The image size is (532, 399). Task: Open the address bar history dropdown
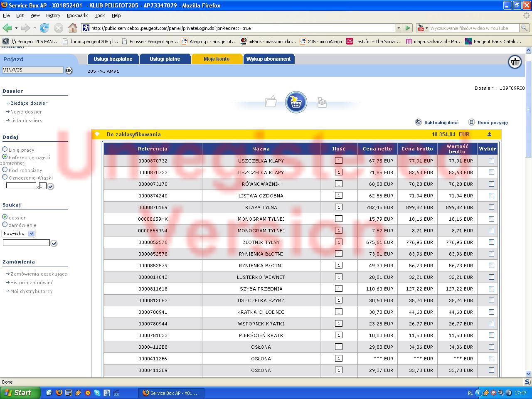399,28
